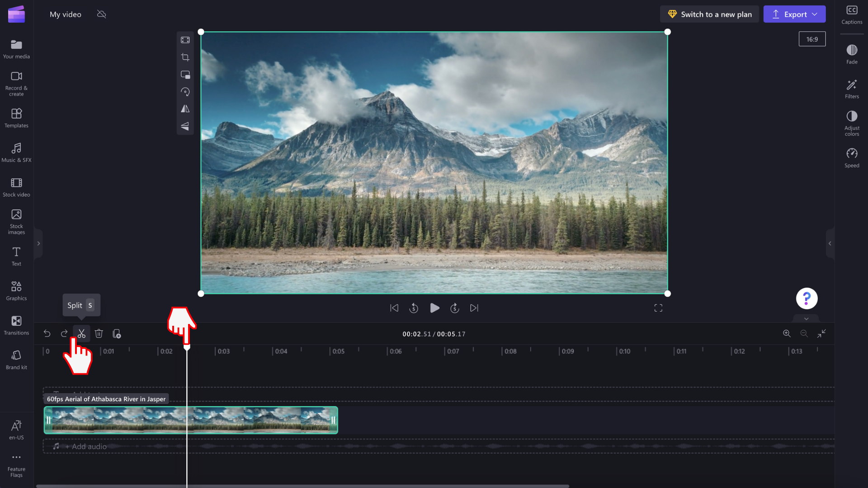Expand the left sidebar panel arrow
This screenshot has height=488, width=868.
pos(38,244)
